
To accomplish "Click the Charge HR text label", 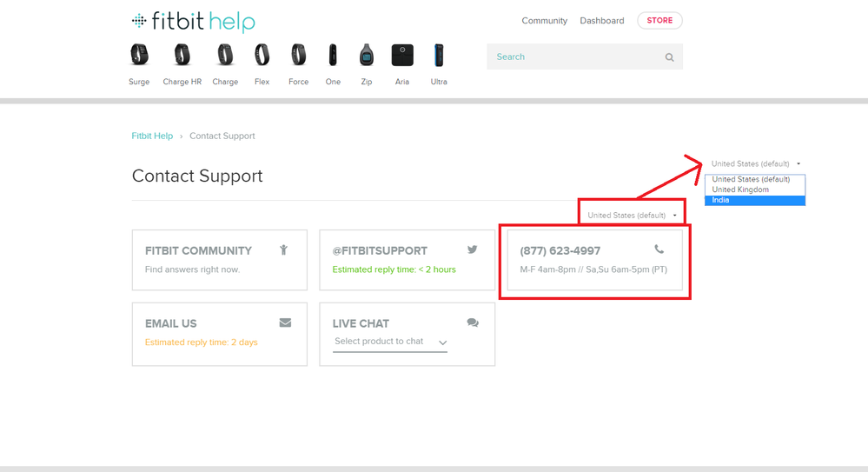I will (182, 82).
